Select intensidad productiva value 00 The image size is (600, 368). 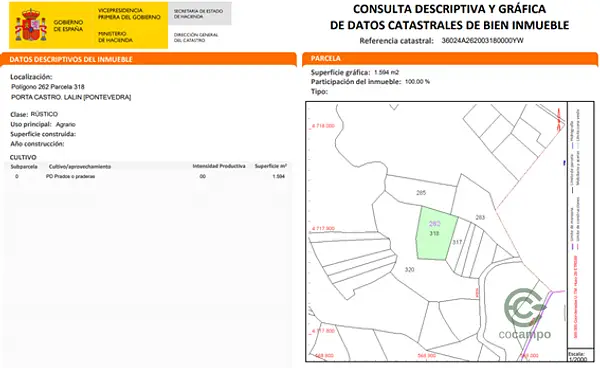pyautogui.click(x=202, y=176)
